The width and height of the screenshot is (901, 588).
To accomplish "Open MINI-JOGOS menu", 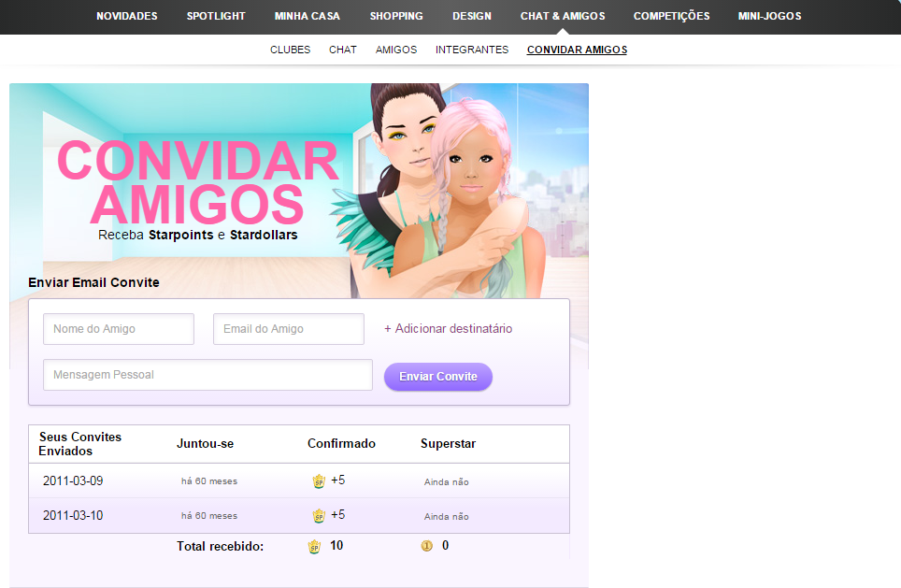I will coord(769,16).
